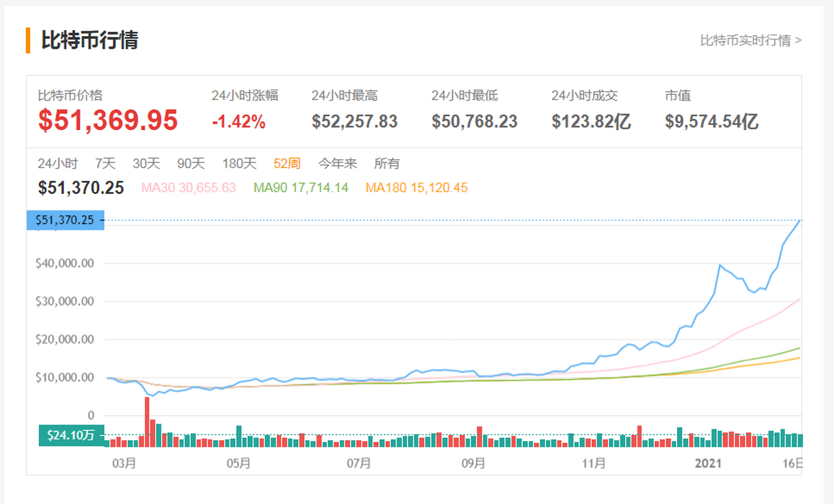Click the current price label $51,370.25
This screenshot has height=504, width=834.
click(x=80, y=188)
